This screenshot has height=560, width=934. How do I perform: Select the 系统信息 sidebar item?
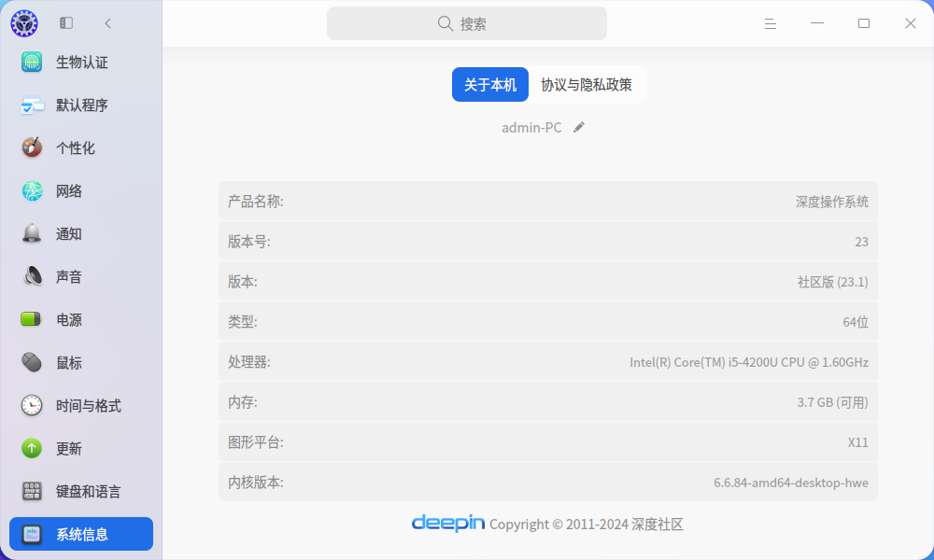tap(81, 534)
